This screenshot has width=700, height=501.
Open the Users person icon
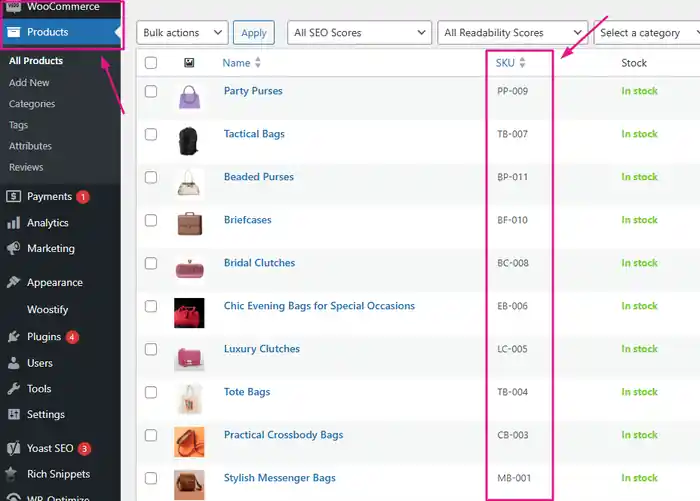pyautogui.click(x=13, y=363)
